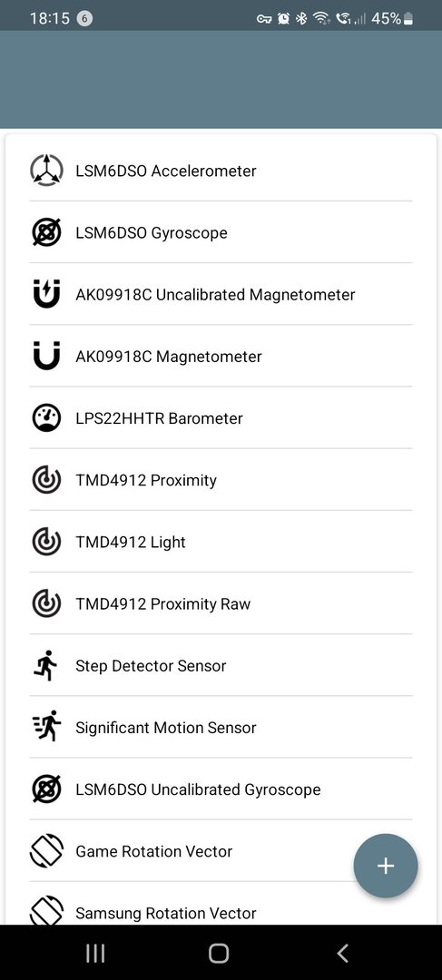Tap the floating plus add button
The height and width of the screenshot is (980, 442).
[386, 866]
